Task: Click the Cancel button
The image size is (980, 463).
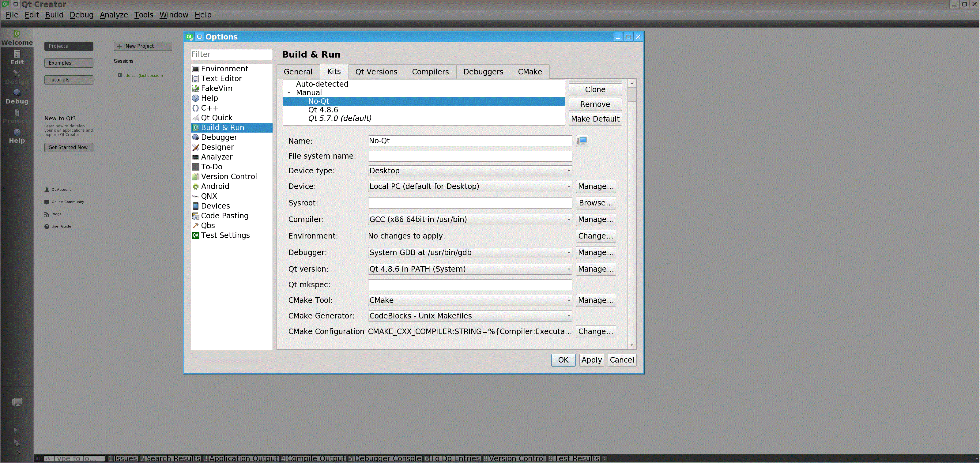Action: click(622, 360)
